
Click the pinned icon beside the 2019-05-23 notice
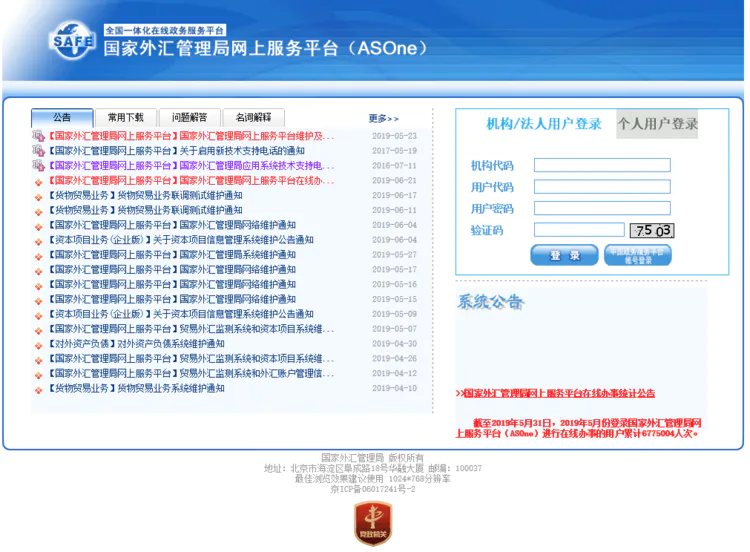click(x=38, y=136)
